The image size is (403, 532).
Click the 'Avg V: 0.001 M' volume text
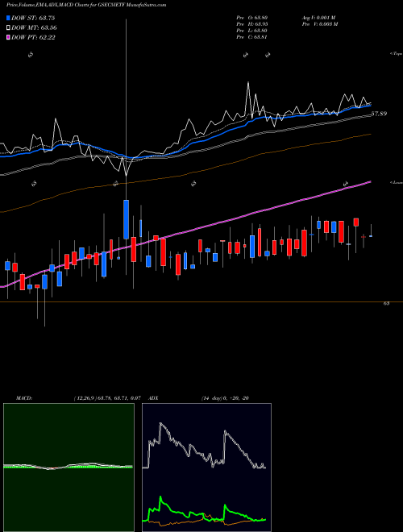pos(318,17)
